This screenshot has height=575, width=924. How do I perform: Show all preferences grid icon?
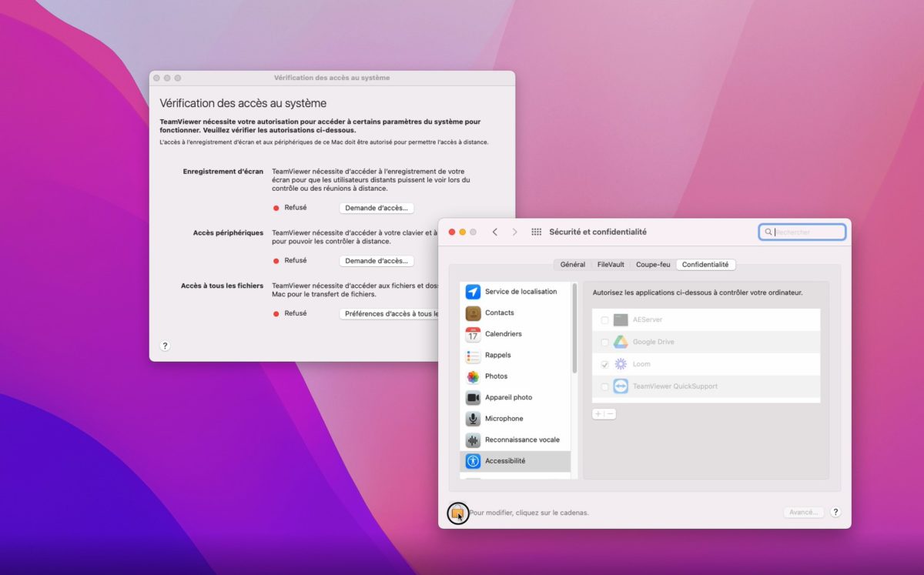(x=537, y=232)
